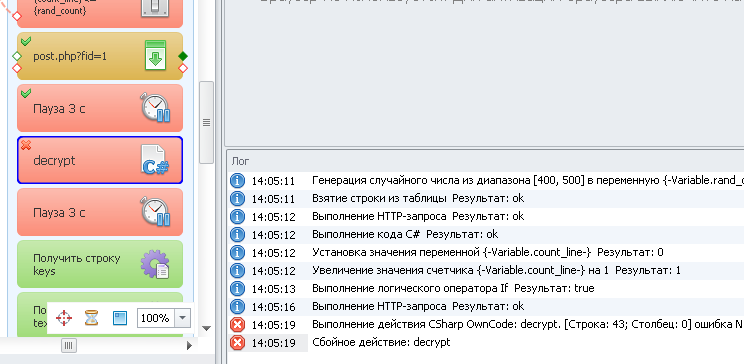Click the download icon on post.php block

[x=155, y=56]
